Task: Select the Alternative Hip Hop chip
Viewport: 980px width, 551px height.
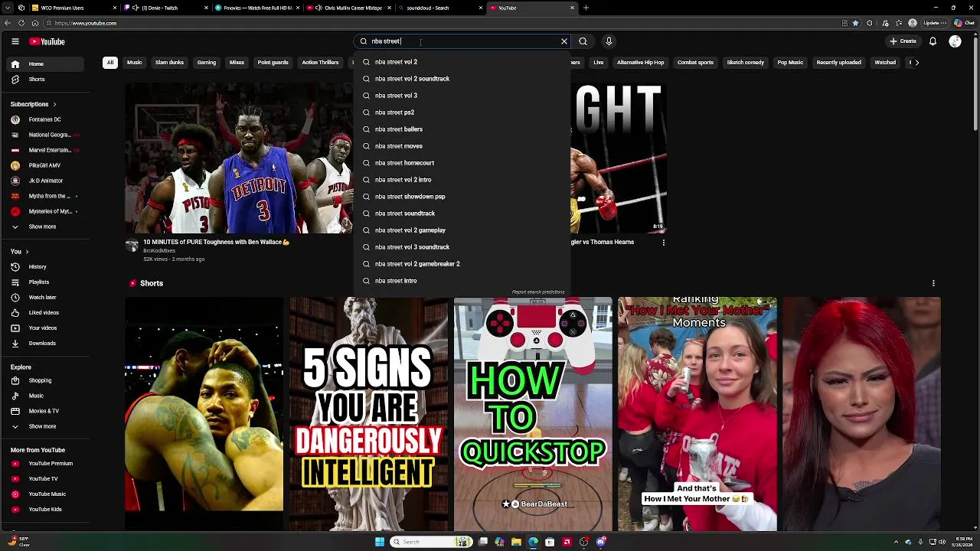Action: tap(640, 63)
